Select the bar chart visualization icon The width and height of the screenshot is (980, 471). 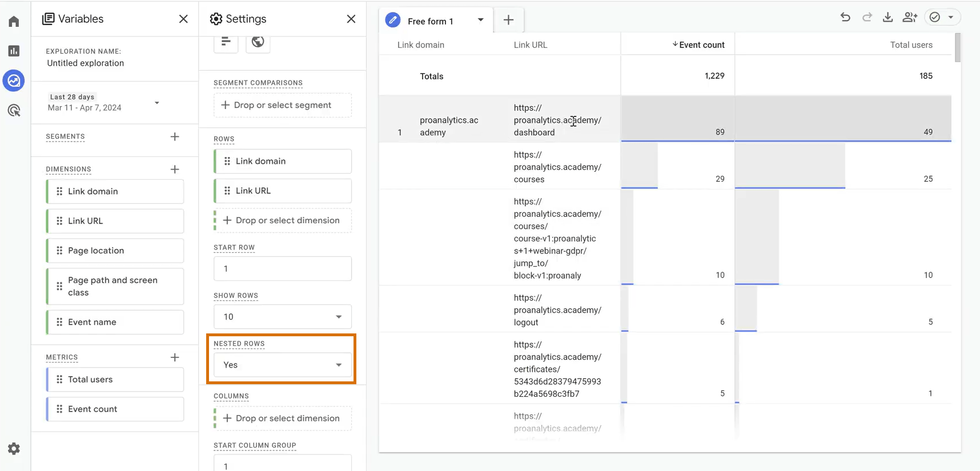click(x=226, y=41)
